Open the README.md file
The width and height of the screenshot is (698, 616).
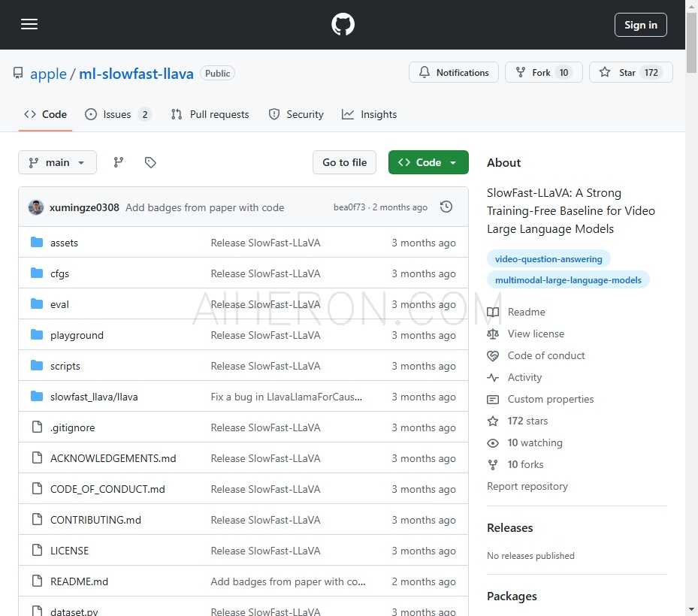(79, 581)
